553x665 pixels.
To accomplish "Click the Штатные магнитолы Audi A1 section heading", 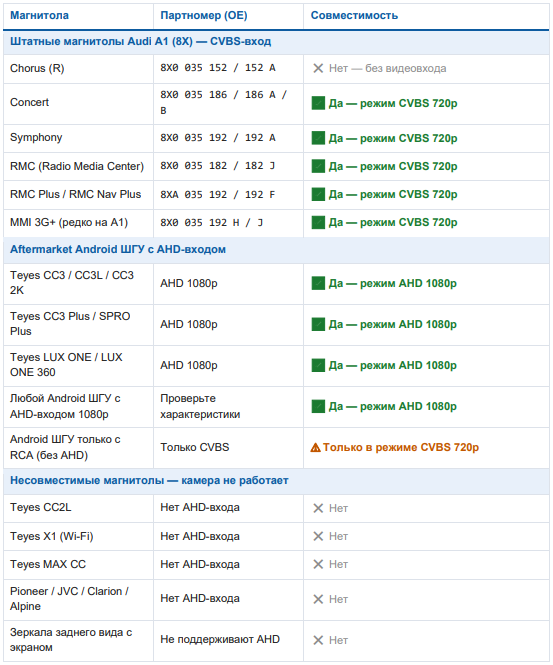I will 140,42.
